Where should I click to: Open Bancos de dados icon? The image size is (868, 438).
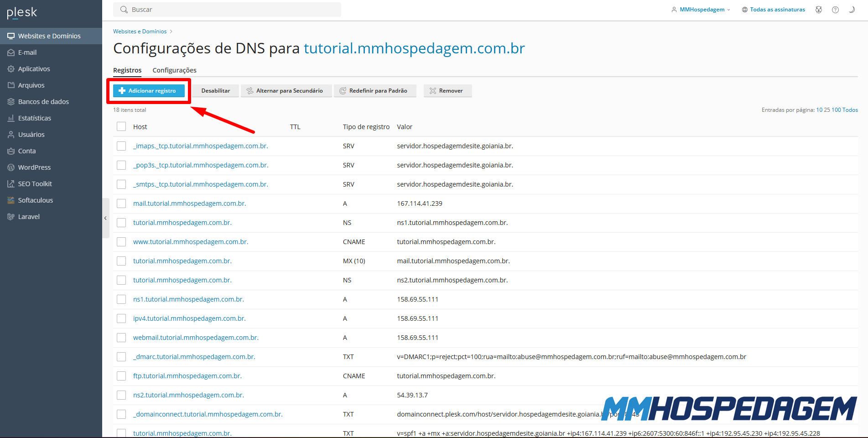11,102
